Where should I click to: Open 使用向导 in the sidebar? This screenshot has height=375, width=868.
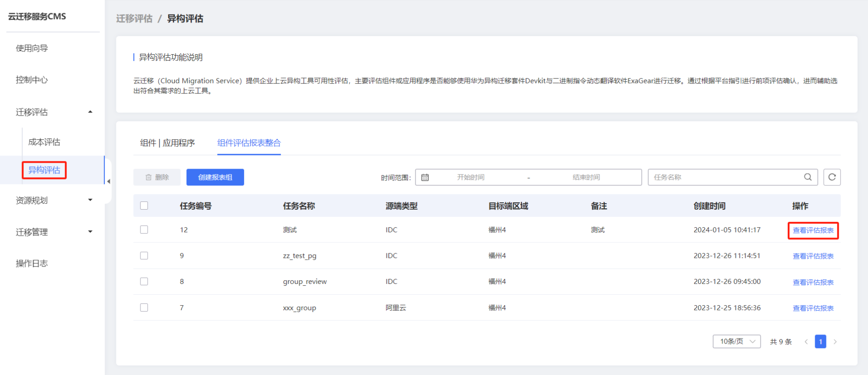32,48
